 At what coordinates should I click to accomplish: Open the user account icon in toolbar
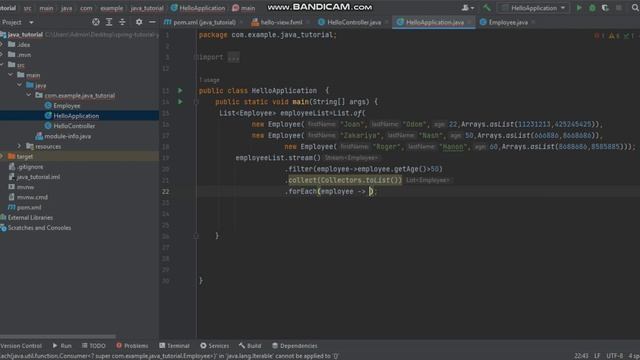tap(468, 8)
